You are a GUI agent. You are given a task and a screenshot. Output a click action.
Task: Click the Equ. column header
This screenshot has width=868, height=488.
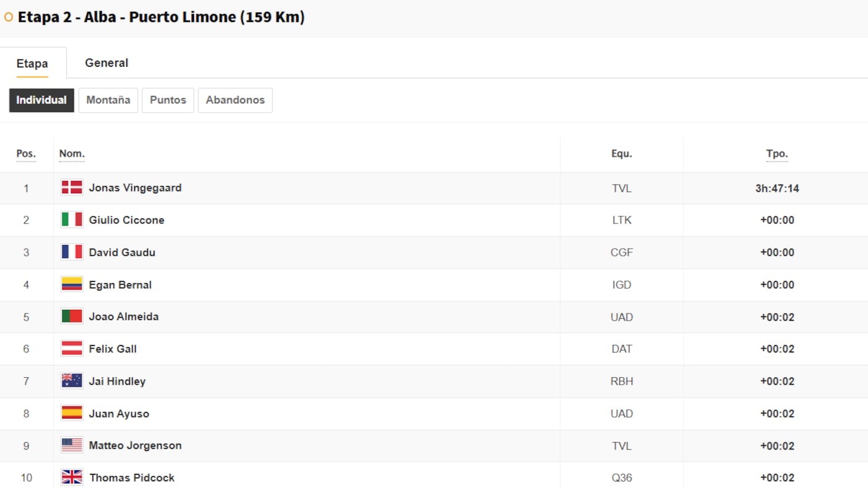click(x=622, y=154)
